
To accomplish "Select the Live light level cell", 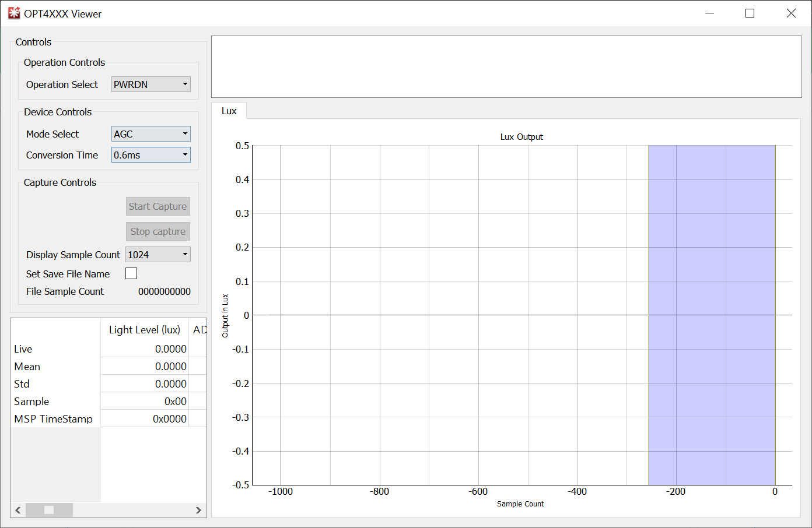I will pos(145,349).
